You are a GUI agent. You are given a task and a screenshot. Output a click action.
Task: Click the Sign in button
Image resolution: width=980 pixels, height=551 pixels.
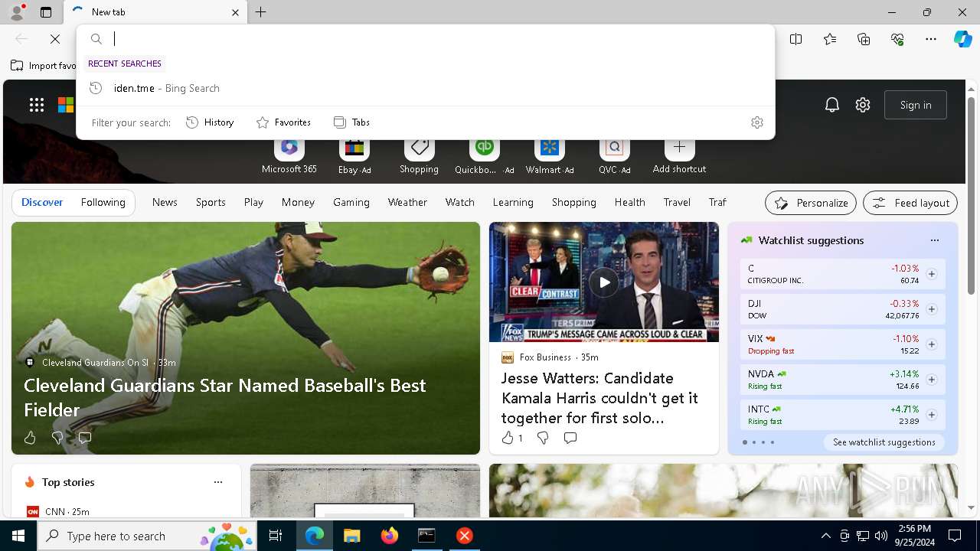tap(916, 105)
